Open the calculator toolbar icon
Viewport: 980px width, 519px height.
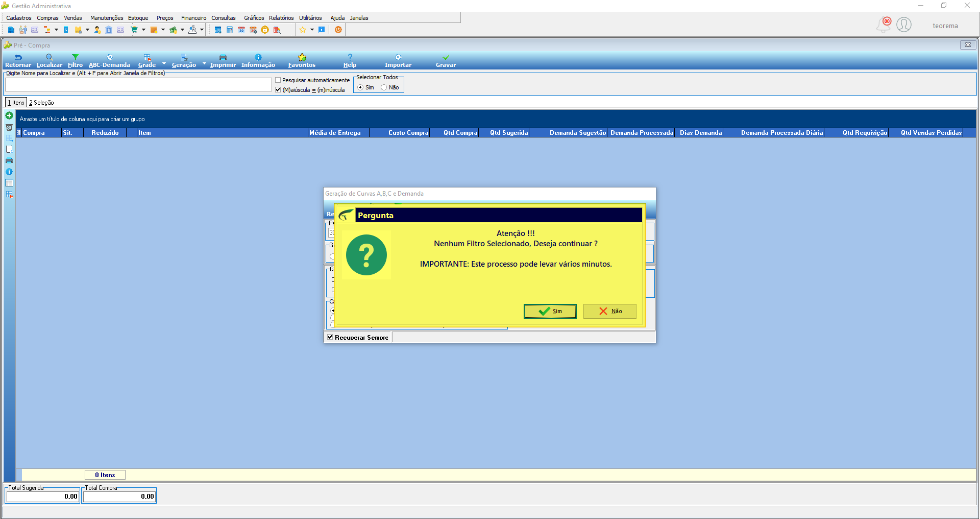tap(230, 30)
